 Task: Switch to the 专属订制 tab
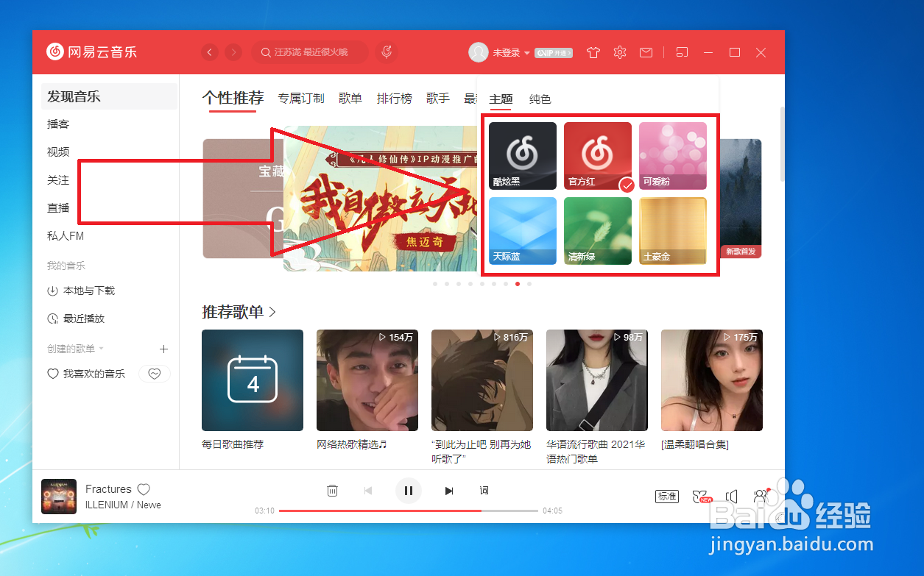301,98
